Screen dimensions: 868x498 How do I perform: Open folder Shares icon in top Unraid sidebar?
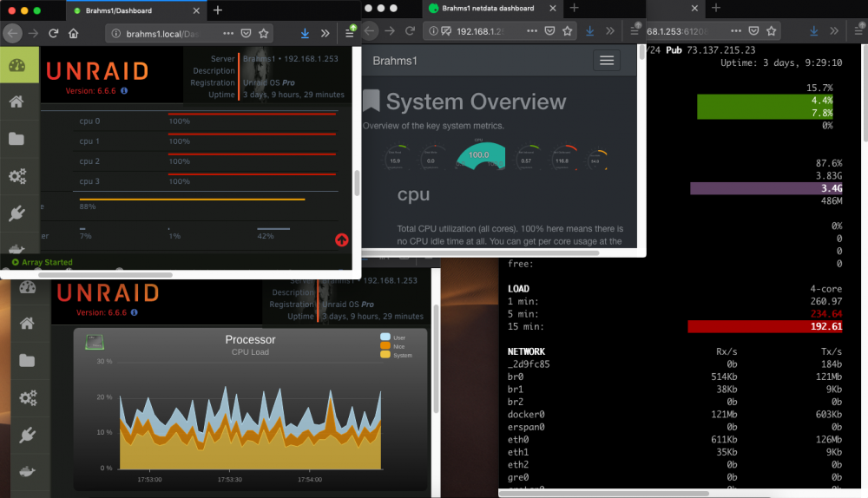16,139
